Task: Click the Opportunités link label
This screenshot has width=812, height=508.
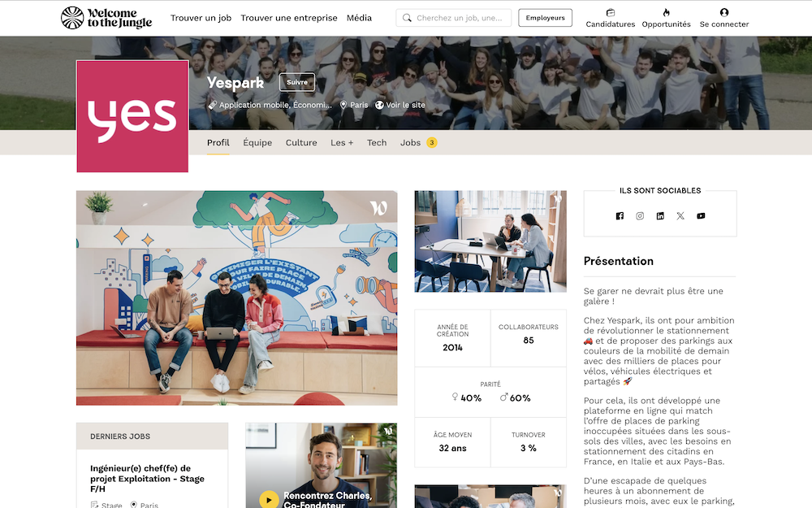Action: pos(666,24)
